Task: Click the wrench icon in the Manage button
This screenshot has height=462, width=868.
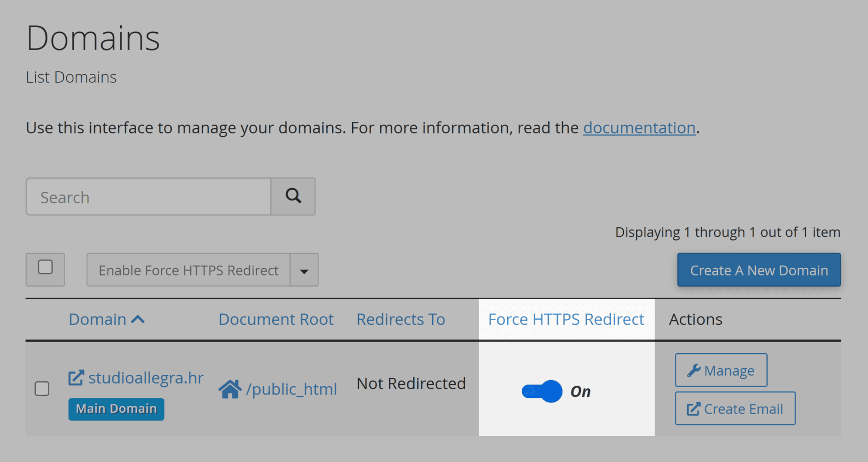Action: 693,370
